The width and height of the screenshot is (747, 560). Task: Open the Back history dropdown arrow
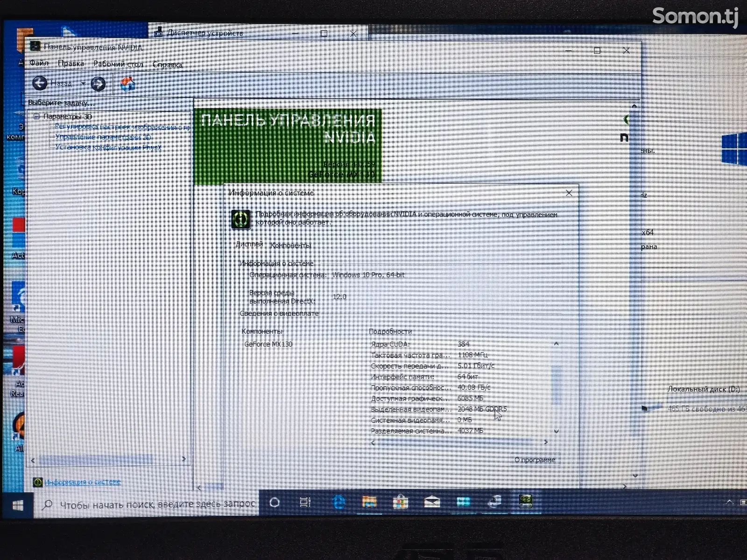click(x=83, y=84)
